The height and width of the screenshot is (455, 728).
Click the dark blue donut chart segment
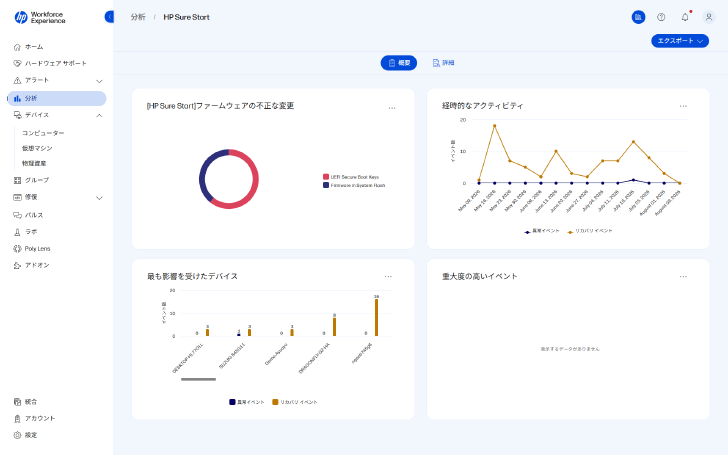(202, 176)
